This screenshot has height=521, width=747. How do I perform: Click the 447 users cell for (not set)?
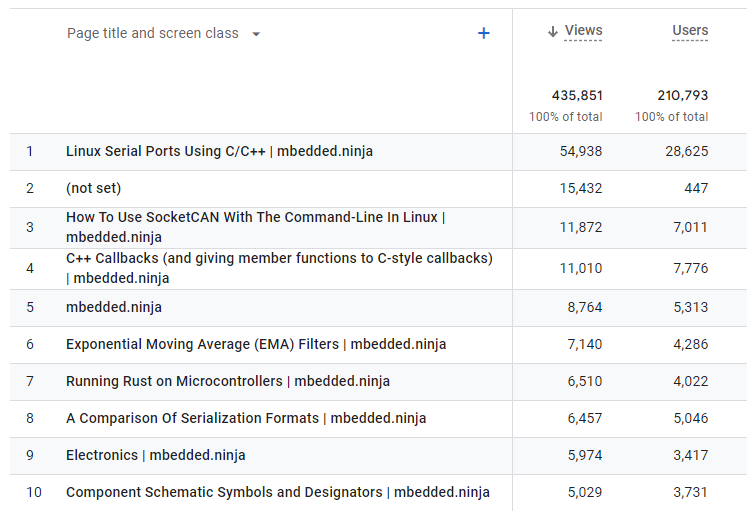click(696, 188)
